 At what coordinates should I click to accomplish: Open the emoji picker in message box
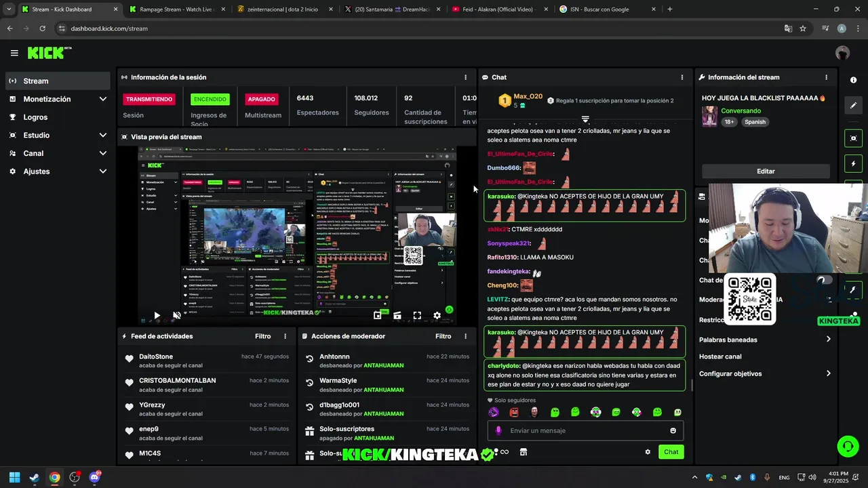coord(673,430)
